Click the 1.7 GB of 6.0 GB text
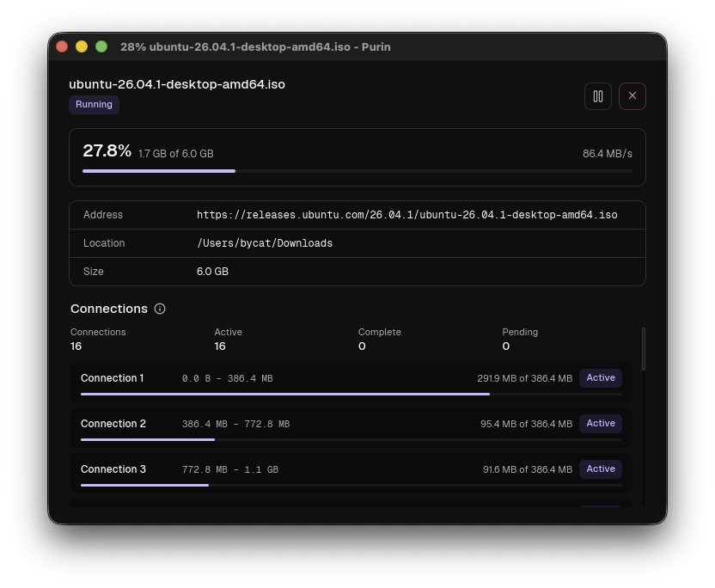This screenshot has width=715, height=588. (x=176, y=154)
